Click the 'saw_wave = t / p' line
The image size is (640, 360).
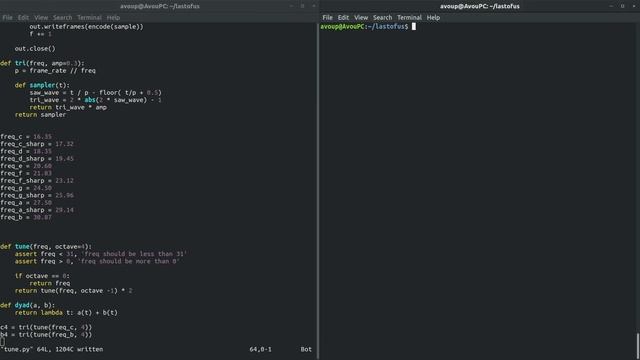(96, 93)
